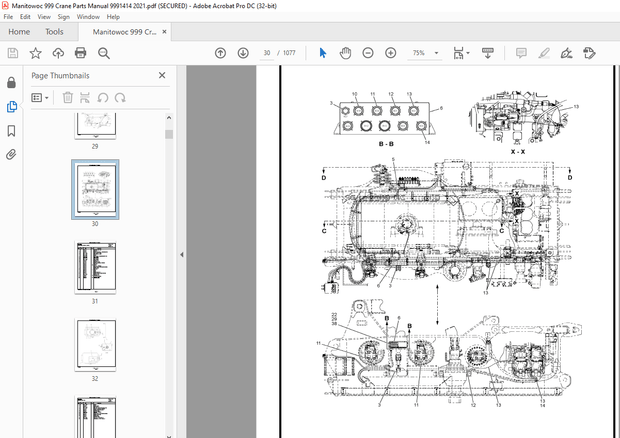Go to the next page with the down arrow
The width and height of the screenshot is (620, 438).
tap(243, 53)
